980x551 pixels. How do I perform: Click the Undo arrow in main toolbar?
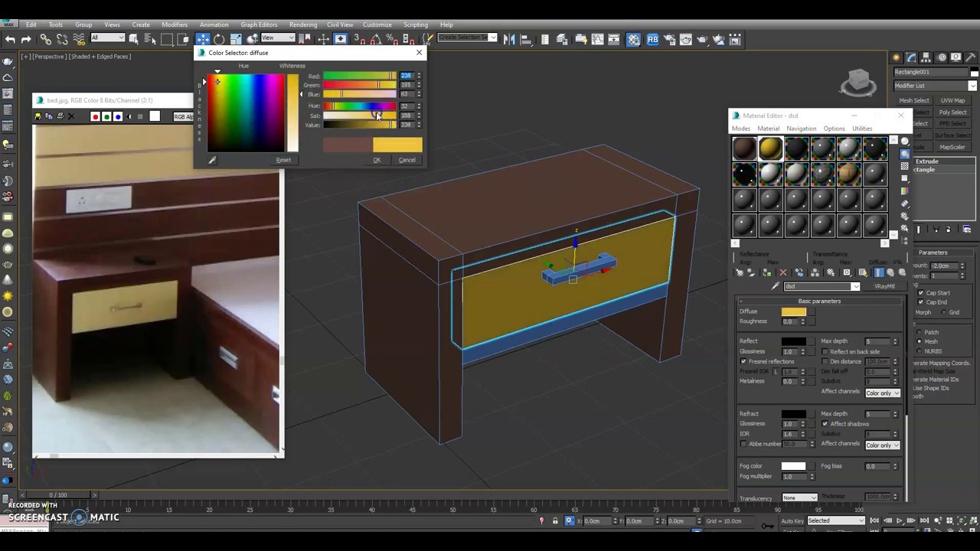click(x=10, y=39)
